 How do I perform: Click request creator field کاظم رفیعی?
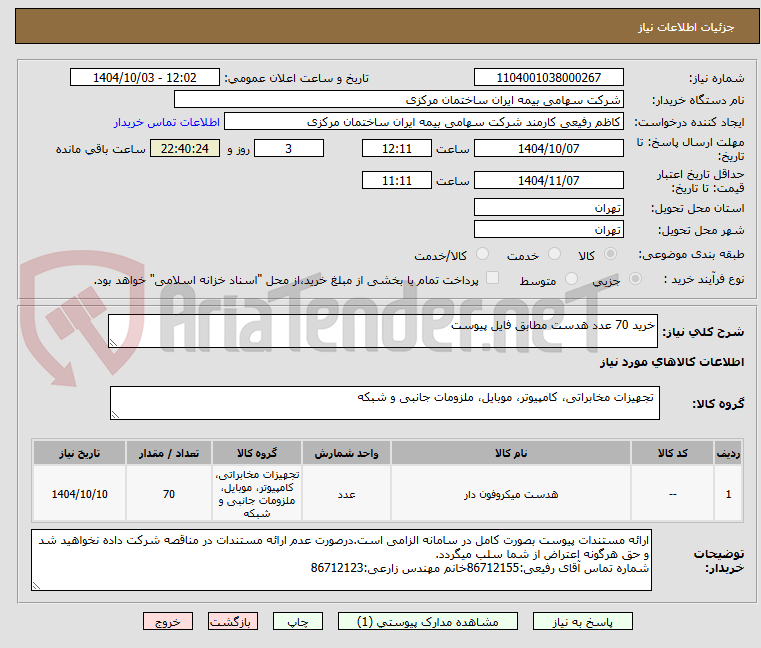[x=424, y=122]
